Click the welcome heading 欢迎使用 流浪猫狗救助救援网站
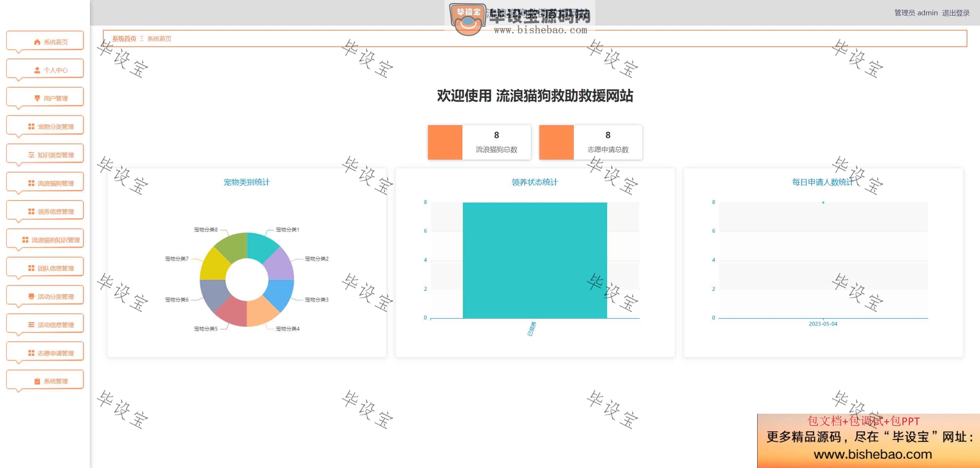The image size is (980, 468). [x=535, y=96]
